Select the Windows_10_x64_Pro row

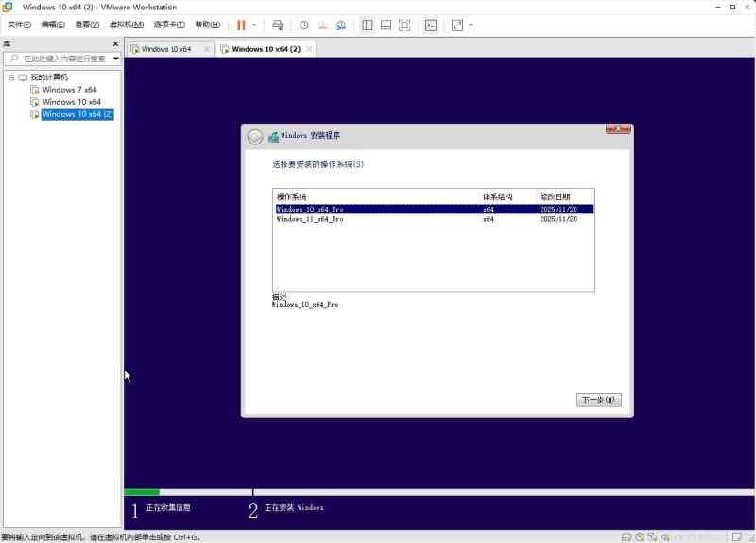[x=434, y=209]
